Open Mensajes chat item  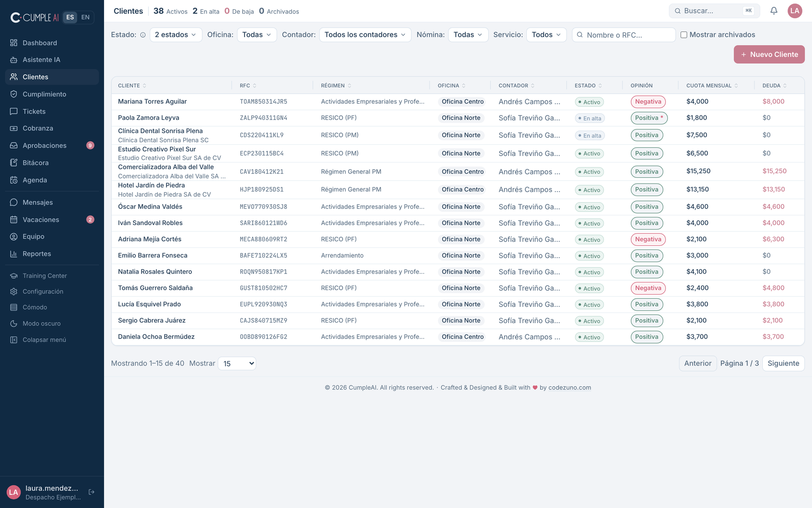coord(52,202)
